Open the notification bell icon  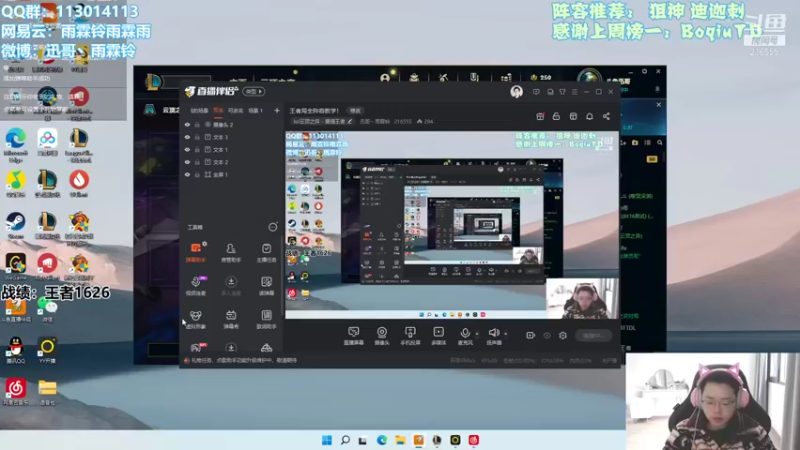[589, 116]
